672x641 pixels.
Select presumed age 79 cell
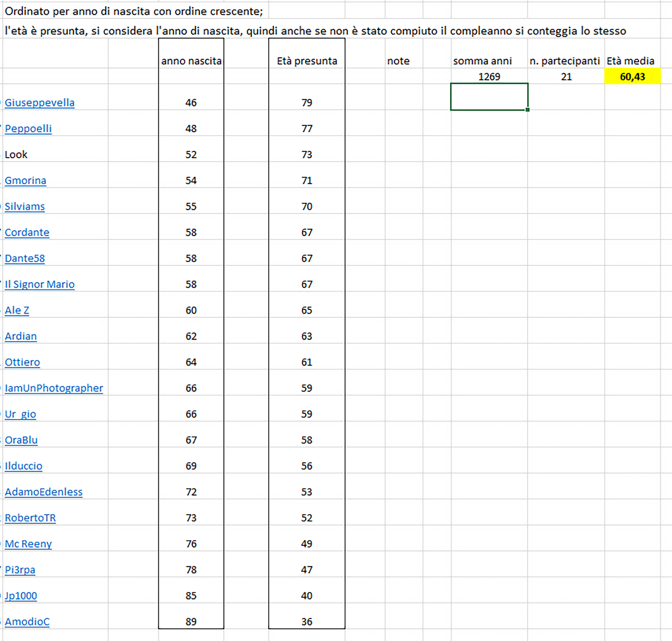307,102
